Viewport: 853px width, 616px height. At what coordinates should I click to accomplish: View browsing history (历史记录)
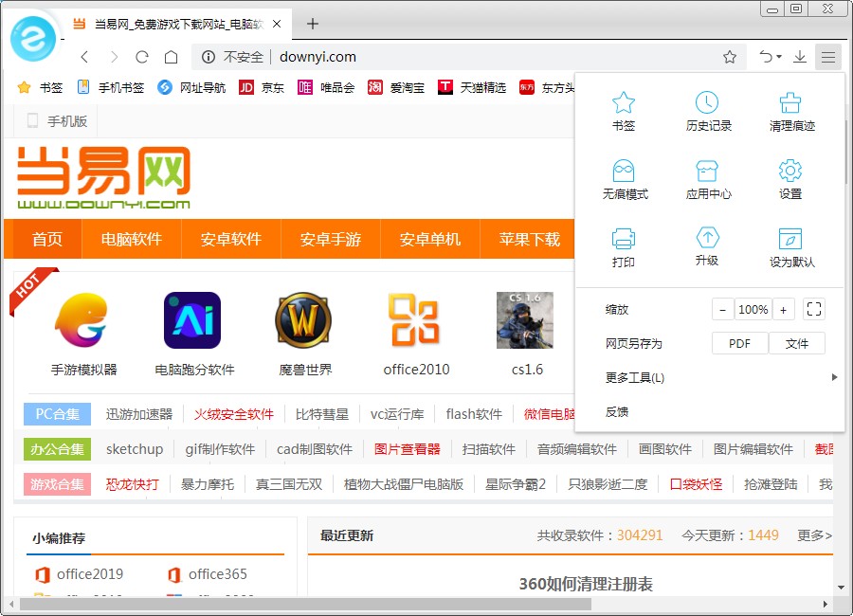(x=706, y=109)
